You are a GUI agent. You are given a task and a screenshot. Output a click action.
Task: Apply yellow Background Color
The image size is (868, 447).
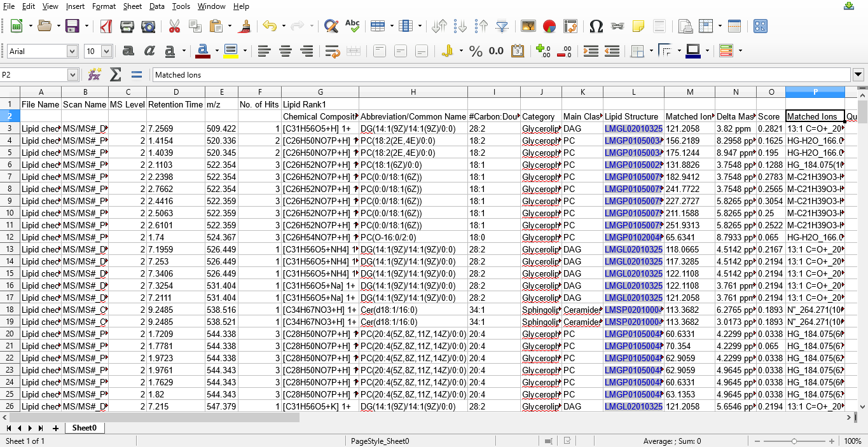point(231,52)
